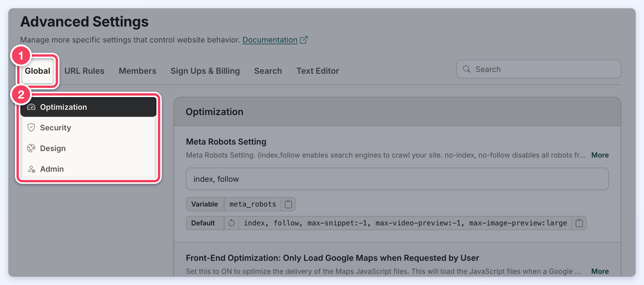Select Optimization in the sidebar

tap(88, 107)
